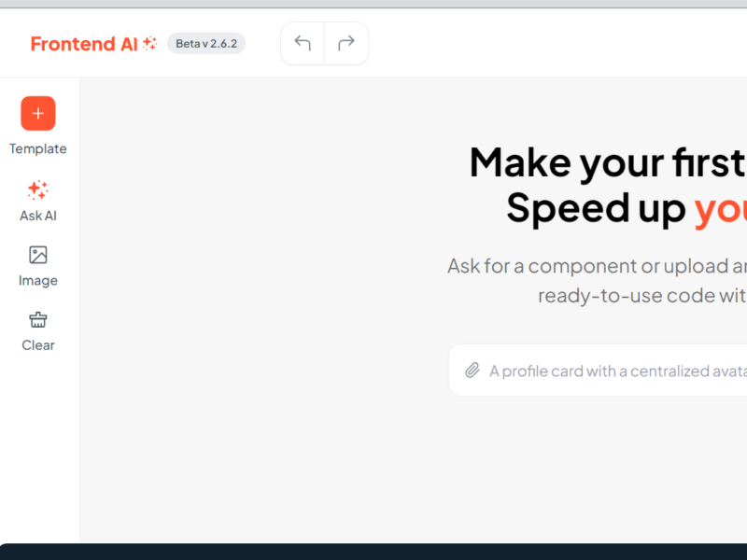This screenshot has height=560, width=747.
Task: Click the "Ask for a component" subtitle text
Action: click(x=596, y=266)
